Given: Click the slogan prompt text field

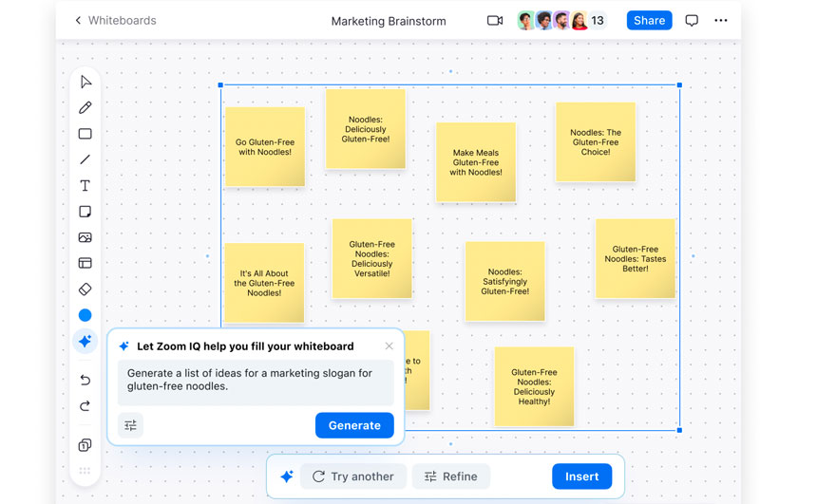Looking at the screenshot, I should point(256,380).
